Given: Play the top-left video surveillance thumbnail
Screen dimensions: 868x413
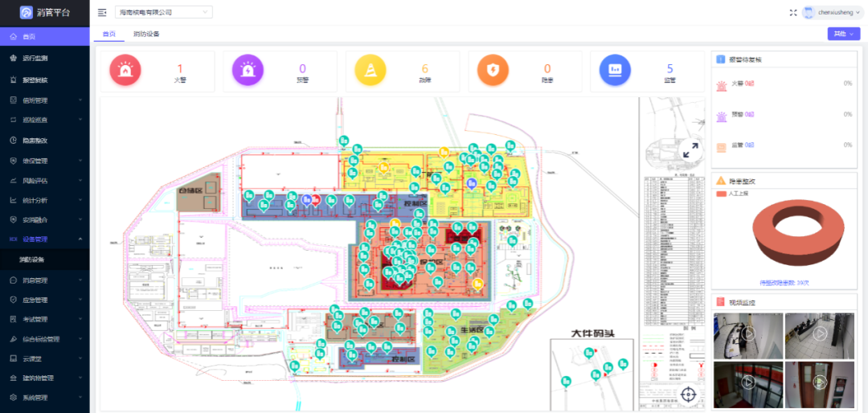Looking at the screenshot, I should (x=747, y=335).
